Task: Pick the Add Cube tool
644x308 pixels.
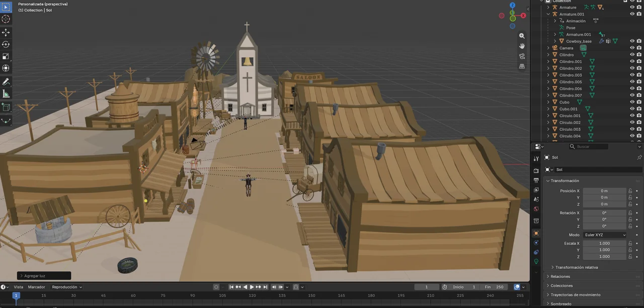Action: pyautogui.click(x=6, y=107)
